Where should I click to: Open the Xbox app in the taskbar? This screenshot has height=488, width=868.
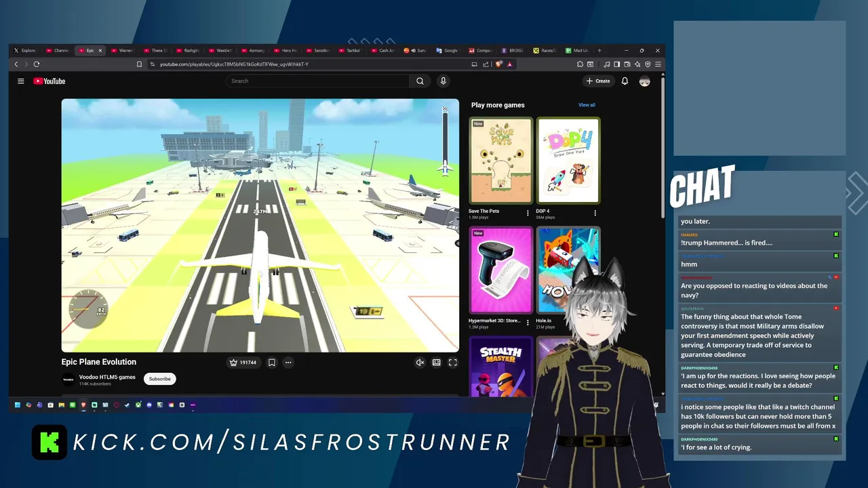pyautogui.click(x=138, y=405)
